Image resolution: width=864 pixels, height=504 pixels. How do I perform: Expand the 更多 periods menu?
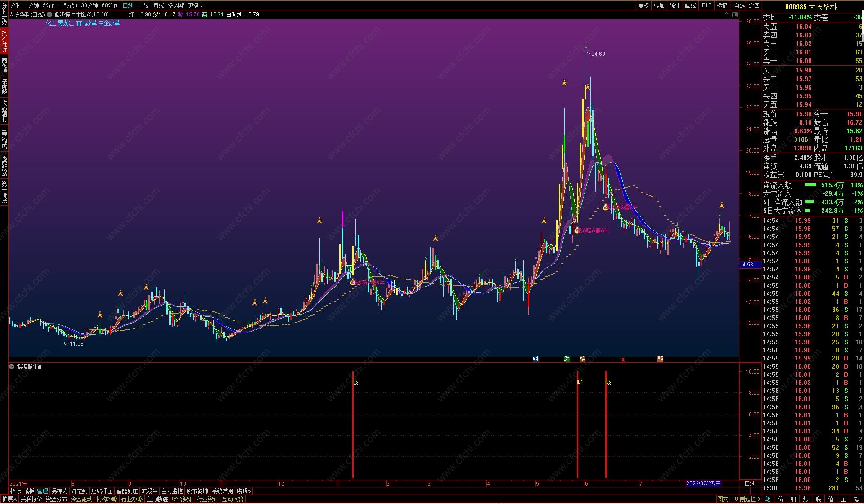pyautogui.click(x=195, y=5)
